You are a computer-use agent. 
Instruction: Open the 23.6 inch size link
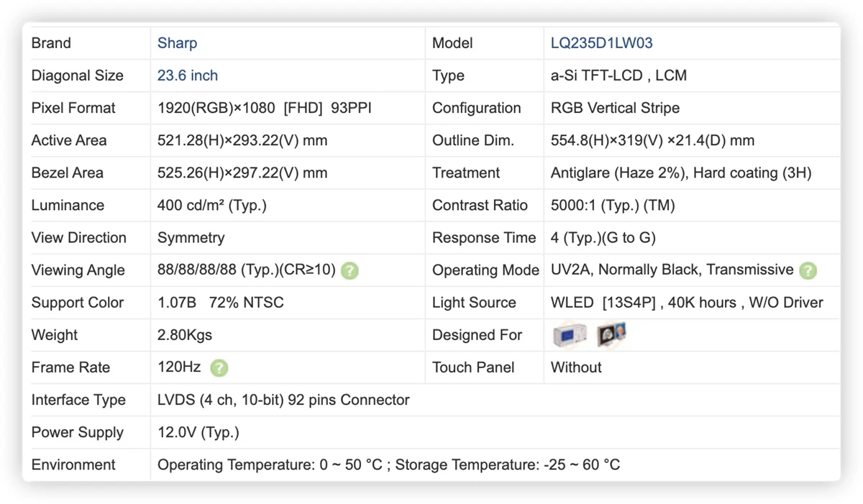click(188, 75)
